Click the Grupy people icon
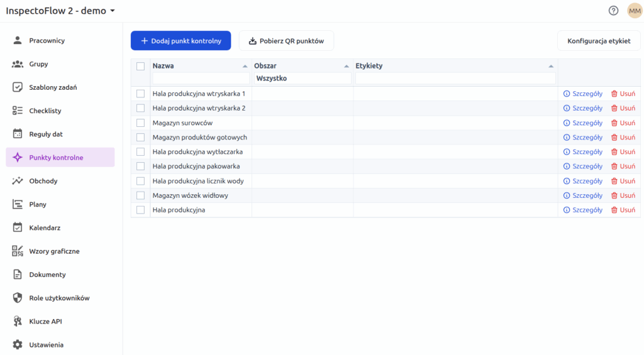 [18, 64]
